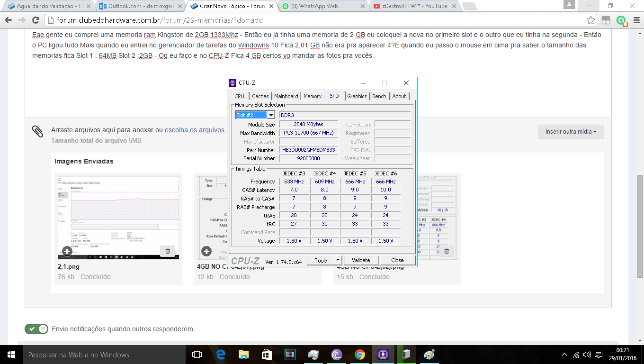Click the Max Bandwidth value PC3-10700

pos(309,133)
